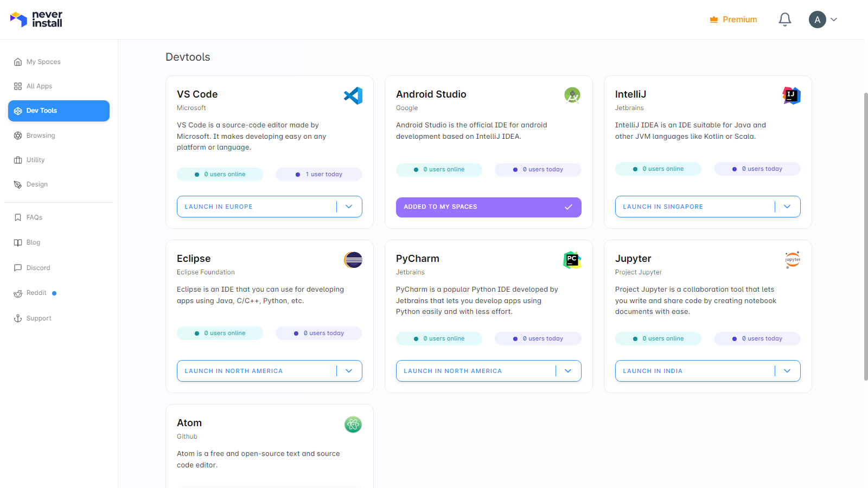Click the IntelliJ app icon
Image resolution: width=868 pixels, height=488 pixels.
click(792, 96)
